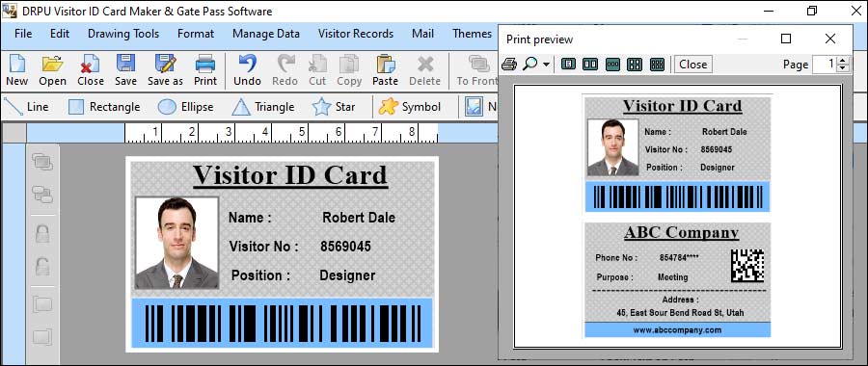Open the File menu
The image size is (868, 366).
click(23, 34)
